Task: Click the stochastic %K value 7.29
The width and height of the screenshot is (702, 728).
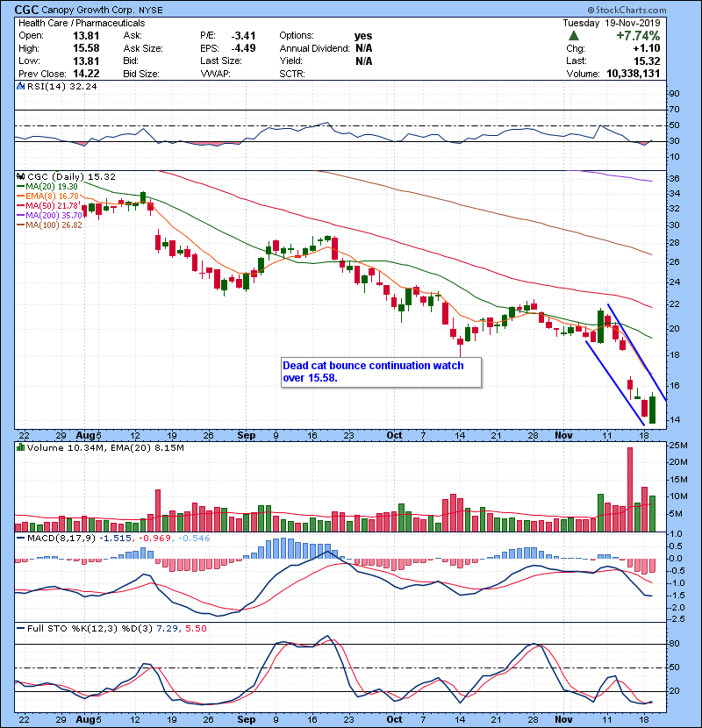Action: pyautogui.click(x=167, y=628)
